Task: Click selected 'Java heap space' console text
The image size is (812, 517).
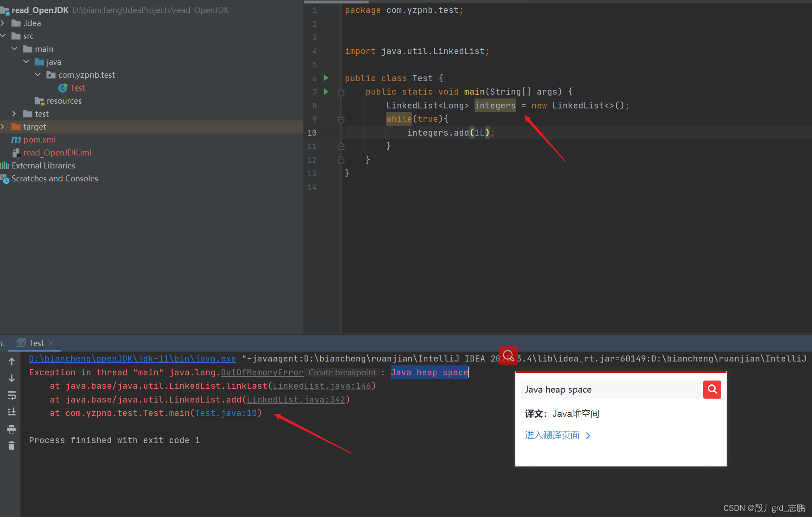Action: pyautogui.click(x=430, y=372)
